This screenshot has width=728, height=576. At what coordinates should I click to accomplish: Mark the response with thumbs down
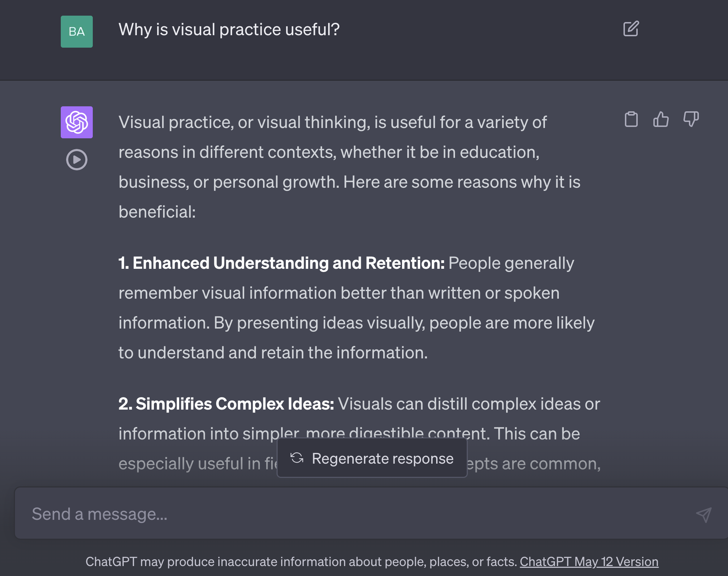[691, 119]
